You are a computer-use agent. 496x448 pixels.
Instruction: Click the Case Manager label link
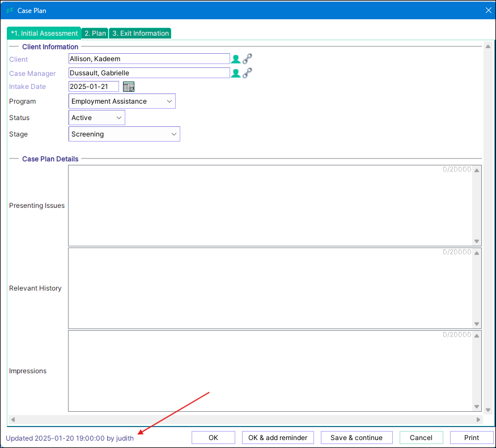[x=32, y=74]
